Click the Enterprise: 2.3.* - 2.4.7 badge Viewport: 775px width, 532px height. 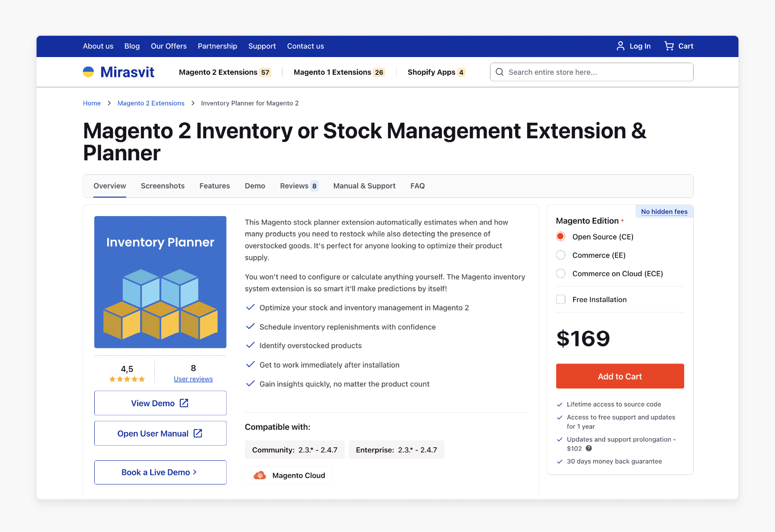point(396,450)
